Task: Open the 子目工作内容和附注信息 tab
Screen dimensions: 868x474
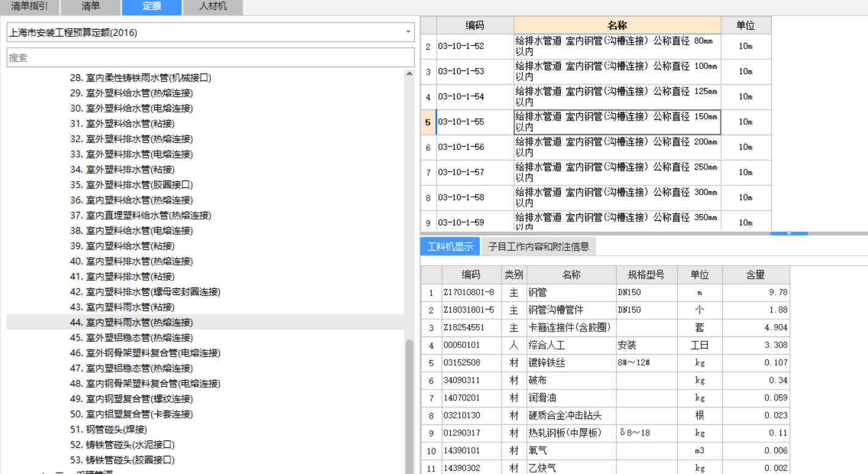Action: pyautogui.click(x=538, y=246)
